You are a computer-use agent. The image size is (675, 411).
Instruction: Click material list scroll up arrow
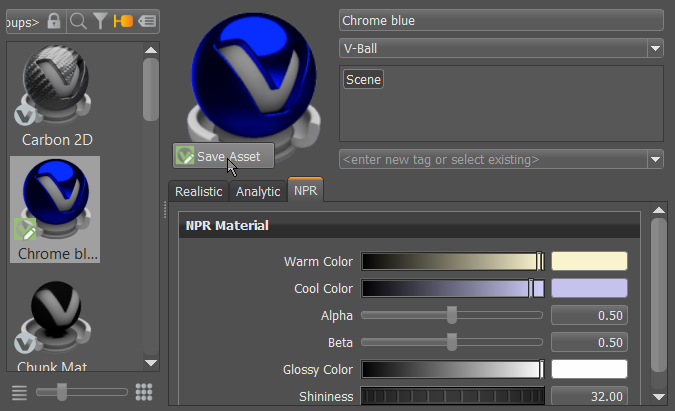151,50
